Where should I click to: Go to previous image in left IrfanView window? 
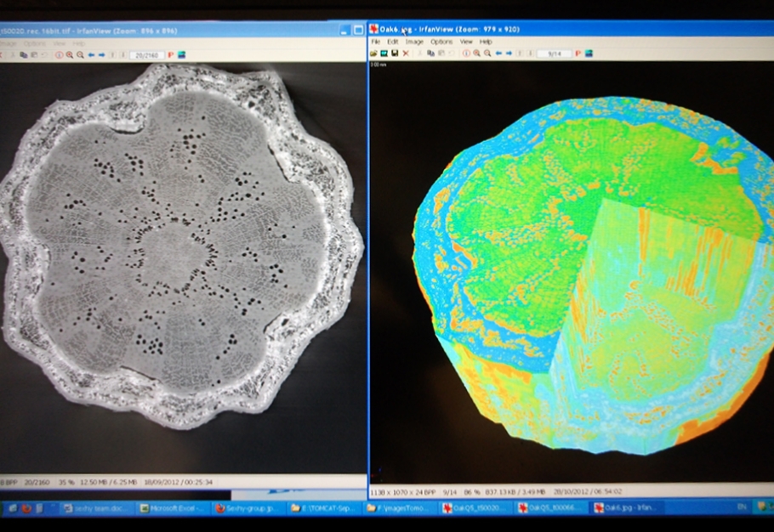[x=91, y=55]
